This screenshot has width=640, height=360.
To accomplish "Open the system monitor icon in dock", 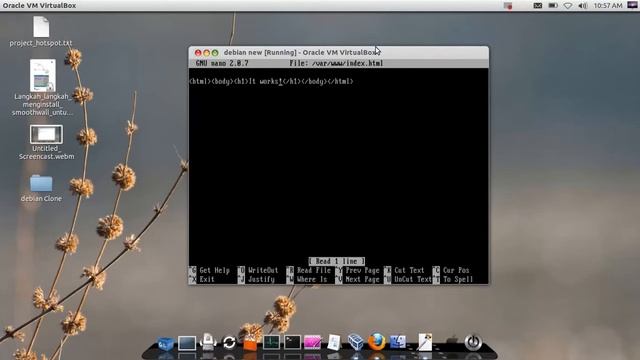I will click(271, 342).
